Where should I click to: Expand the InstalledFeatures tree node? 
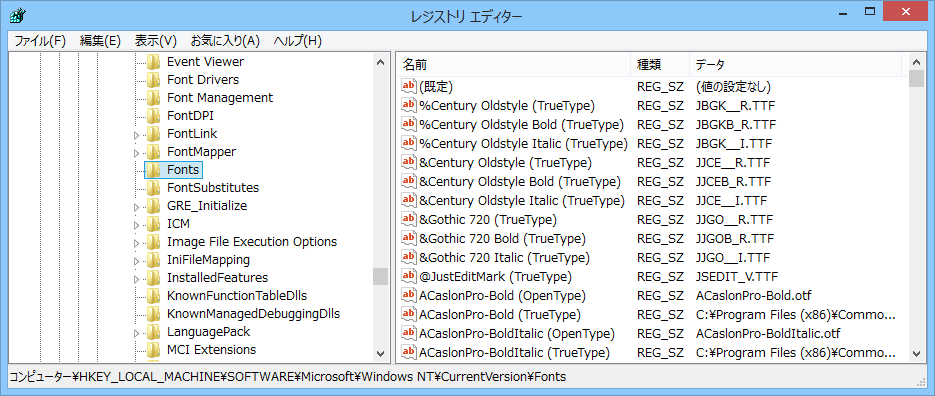[x=137, y=279]
